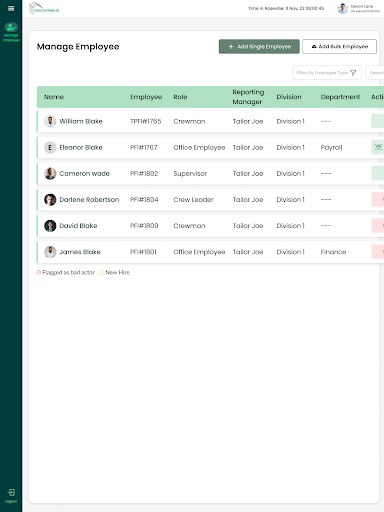Click the Employee column header
This screenshot has height=512, width=384.
click(x=146, y=97)
